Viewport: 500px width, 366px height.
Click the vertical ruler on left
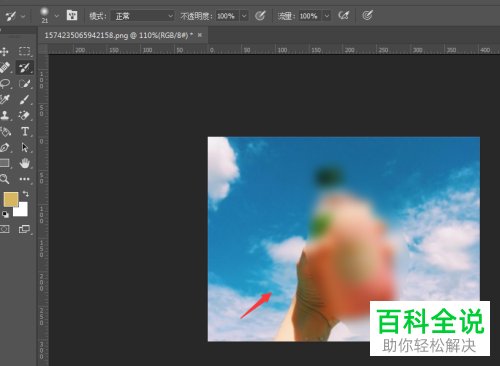pyautogui.click(x=43, y=210)
